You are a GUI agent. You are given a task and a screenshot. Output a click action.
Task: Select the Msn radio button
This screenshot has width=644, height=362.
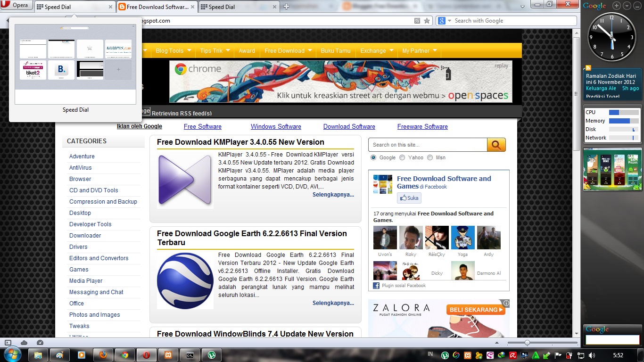(430, 157)
